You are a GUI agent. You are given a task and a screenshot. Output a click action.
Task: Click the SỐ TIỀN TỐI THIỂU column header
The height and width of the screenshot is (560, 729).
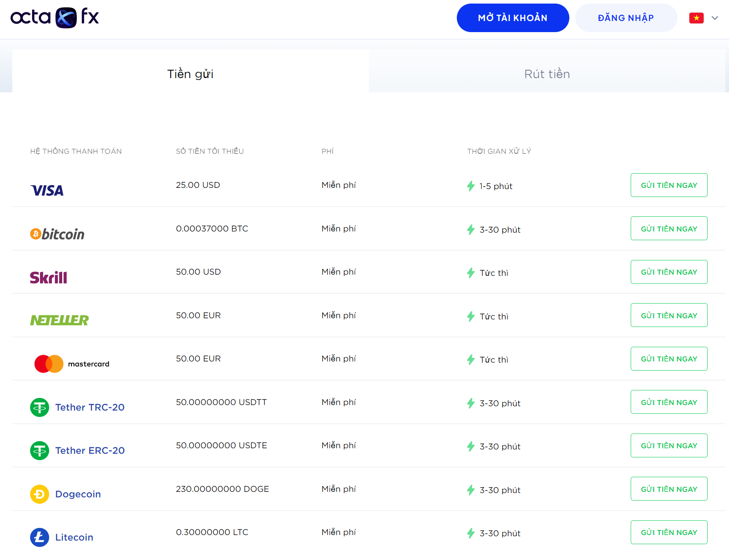[x=210, y=151]
